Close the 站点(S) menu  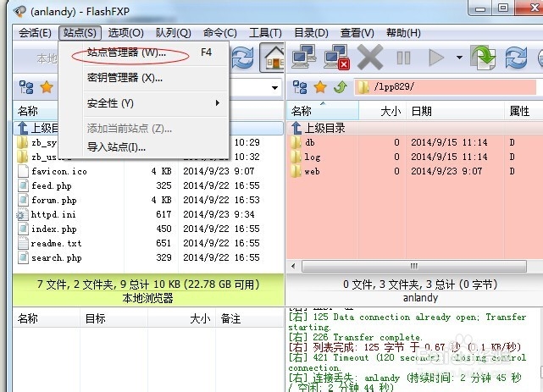click(80, 33)
